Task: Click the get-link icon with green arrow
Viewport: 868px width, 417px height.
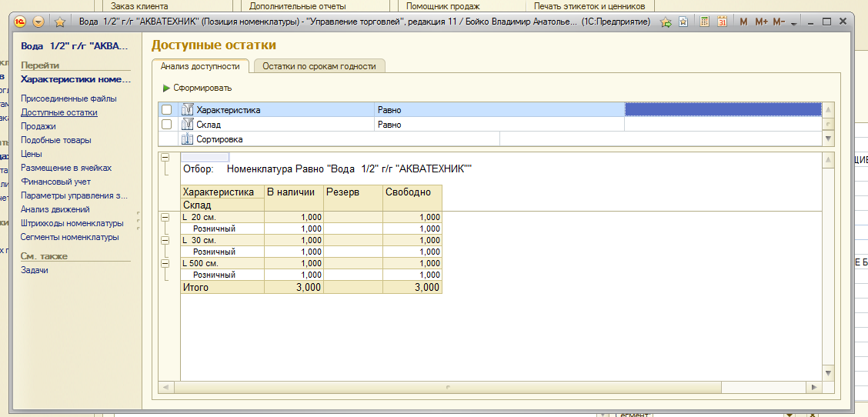Action: [x=666, y=22]
